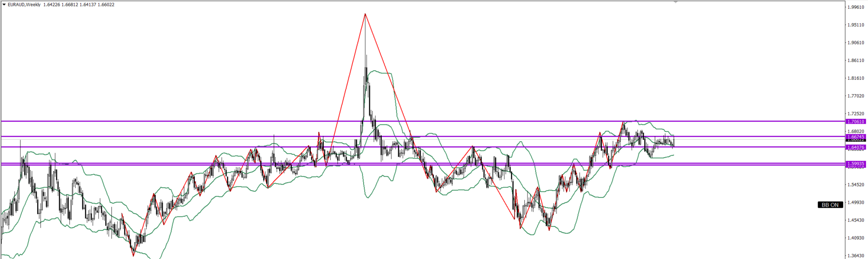Click the OHLC values next to chart title
The width and height of the screenshot is (868, 259).
(79, 5)
